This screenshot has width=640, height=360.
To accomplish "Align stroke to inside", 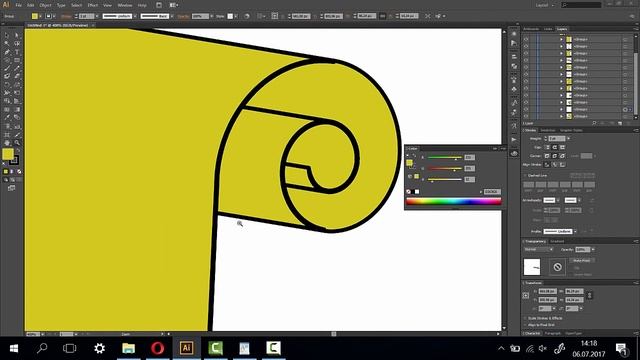I will point(555,164).
